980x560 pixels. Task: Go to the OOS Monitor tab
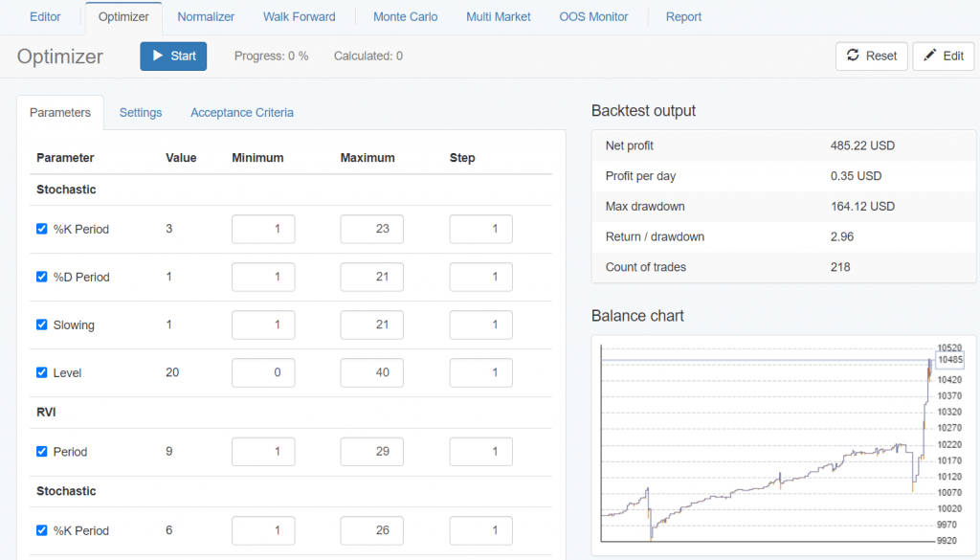(593, 16)
